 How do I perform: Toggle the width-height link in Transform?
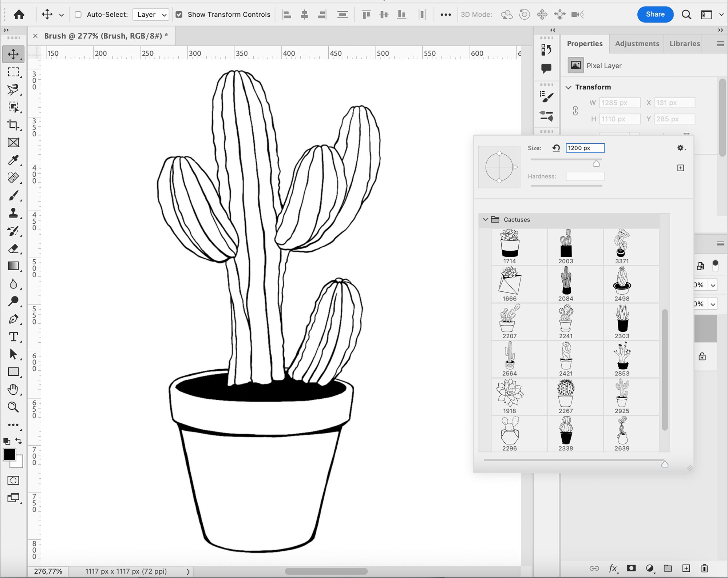pos(576,111)
